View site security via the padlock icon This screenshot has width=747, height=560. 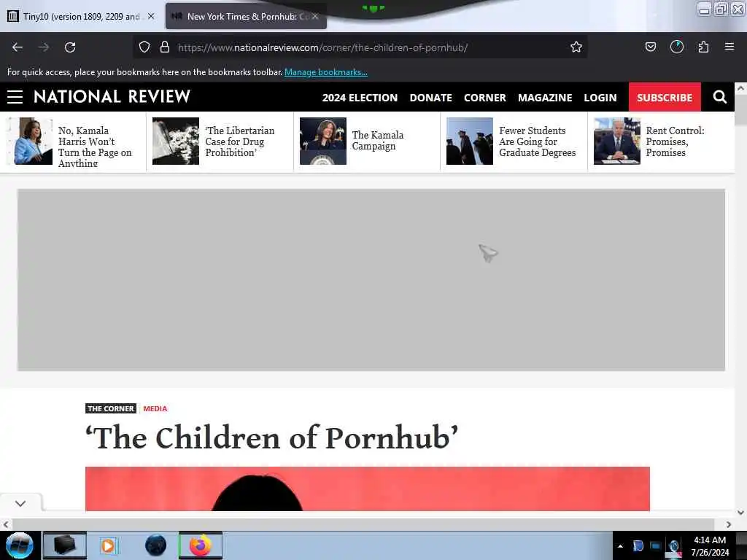pyautogui.click(x=165, y=47)
